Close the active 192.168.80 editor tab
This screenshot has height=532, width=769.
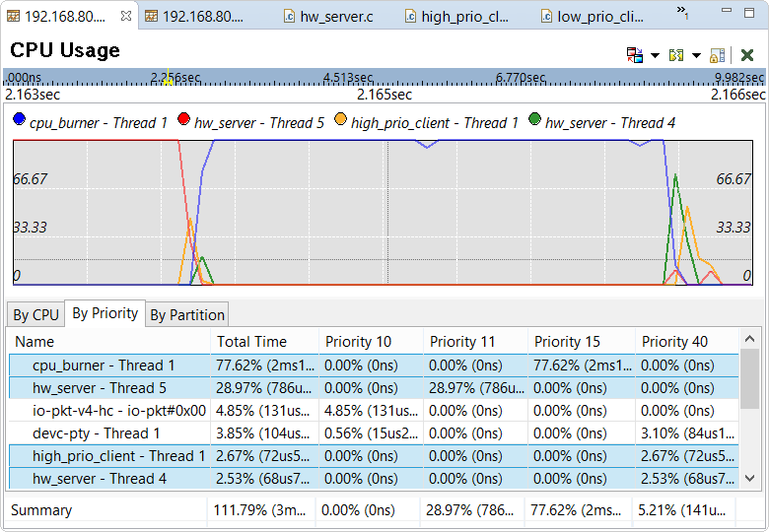pos(125,16)
